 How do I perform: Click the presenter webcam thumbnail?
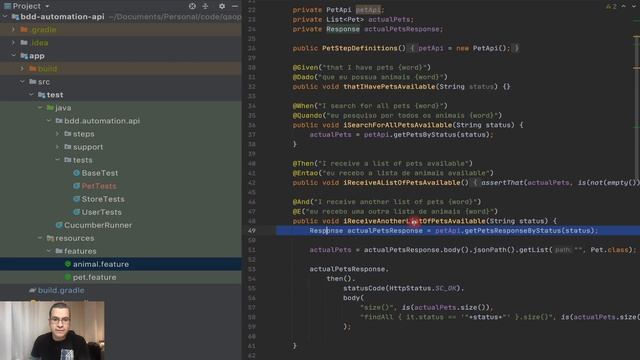[52, 331]
